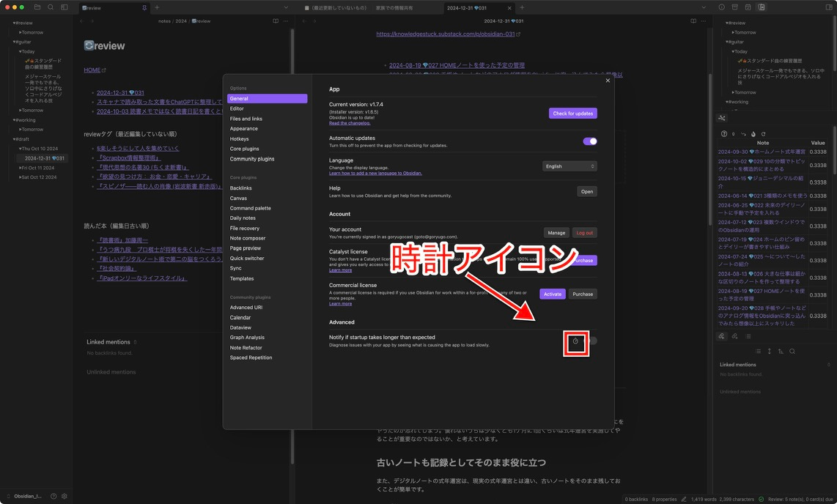Viewport: 837px width, 504px height.
Task: Click the Open help button
Action: point(586,191)
